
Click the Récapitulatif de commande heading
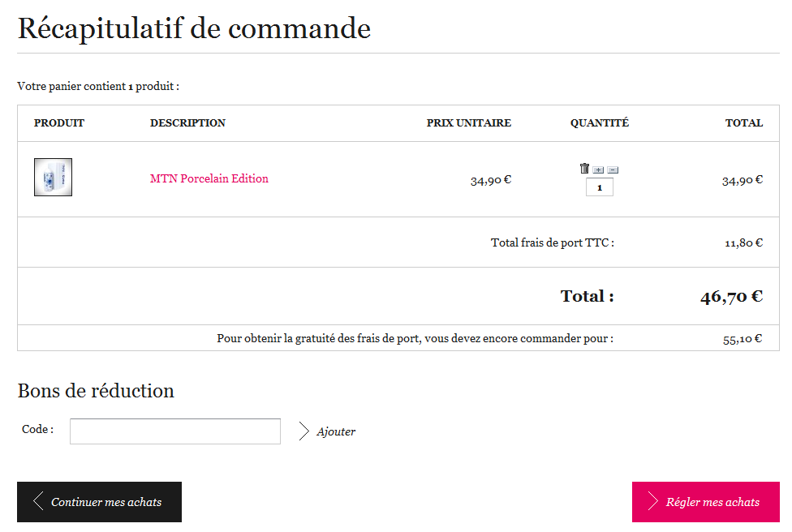[x=194, y=28]
